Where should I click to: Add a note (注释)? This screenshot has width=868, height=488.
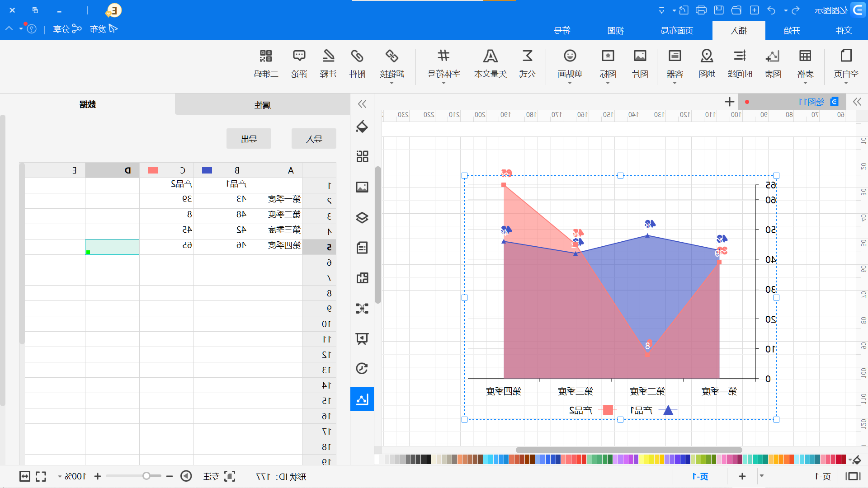[x=328, y=63]
